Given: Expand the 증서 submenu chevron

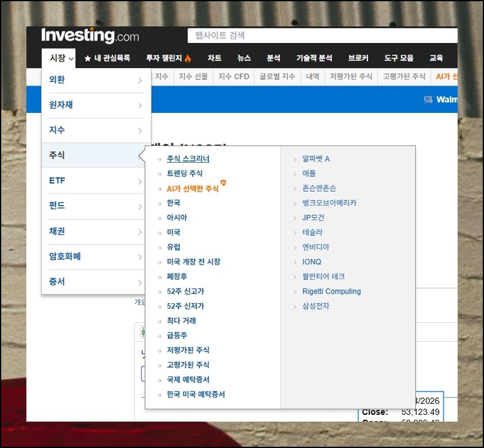Looking at the screenshot, I should pos(140,282).
